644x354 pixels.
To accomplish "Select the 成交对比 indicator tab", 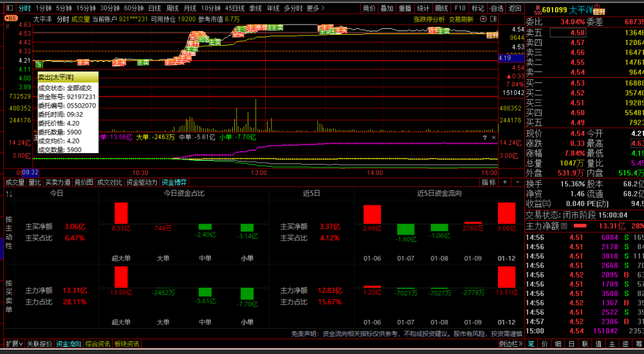I will tap(109, 182).
